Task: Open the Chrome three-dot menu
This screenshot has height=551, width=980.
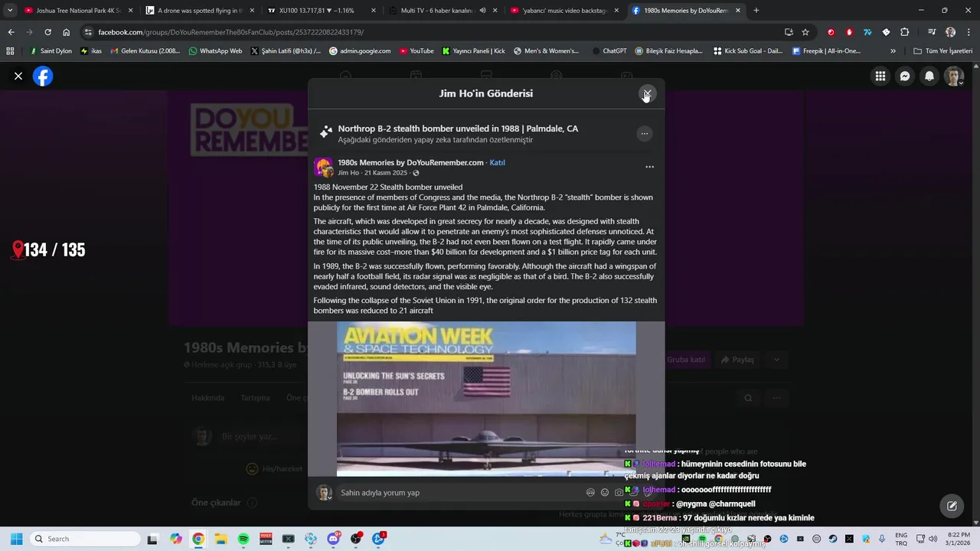Action: click(x=968, y=32)
